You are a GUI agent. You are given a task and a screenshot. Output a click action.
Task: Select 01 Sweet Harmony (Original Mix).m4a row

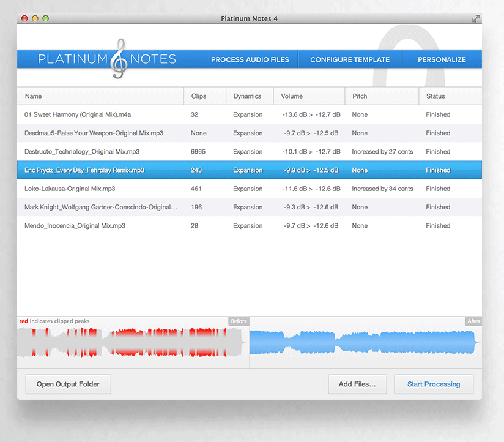[x=250, y=114]
